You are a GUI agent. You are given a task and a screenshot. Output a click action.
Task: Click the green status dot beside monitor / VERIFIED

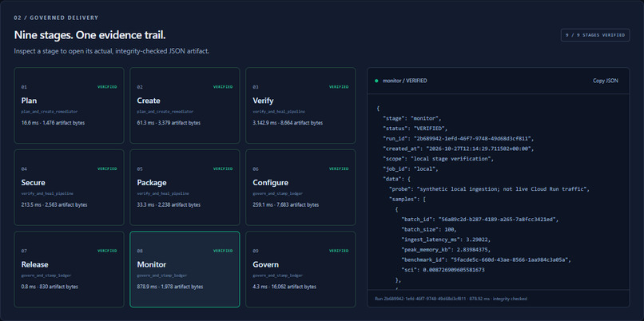click(376, 81)
